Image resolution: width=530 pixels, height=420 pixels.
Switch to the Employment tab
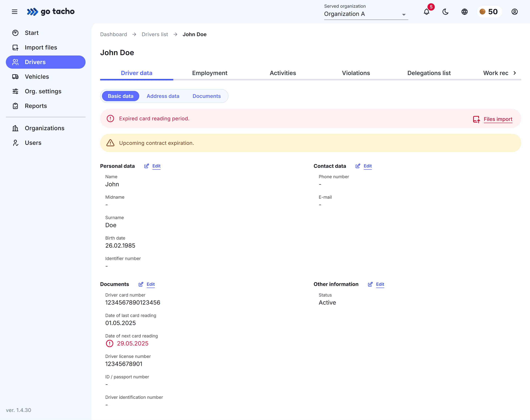pyautogui.click(x=209, y=73)
